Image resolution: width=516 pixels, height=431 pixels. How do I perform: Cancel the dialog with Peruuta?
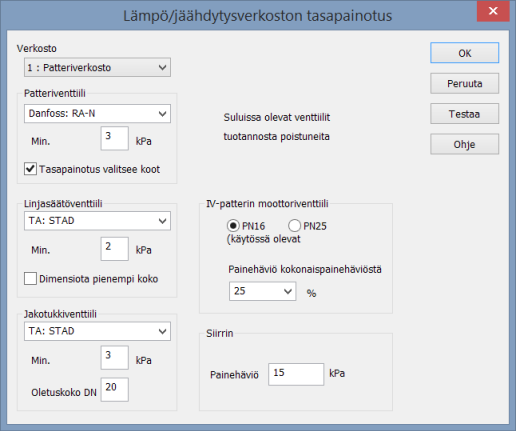[x=464, y=83]
